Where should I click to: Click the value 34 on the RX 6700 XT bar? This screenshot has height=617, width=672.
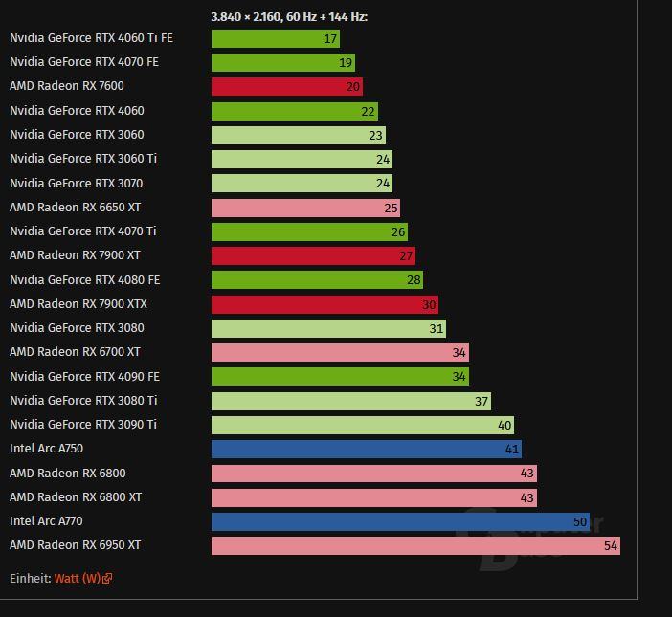tap(459, 353)
